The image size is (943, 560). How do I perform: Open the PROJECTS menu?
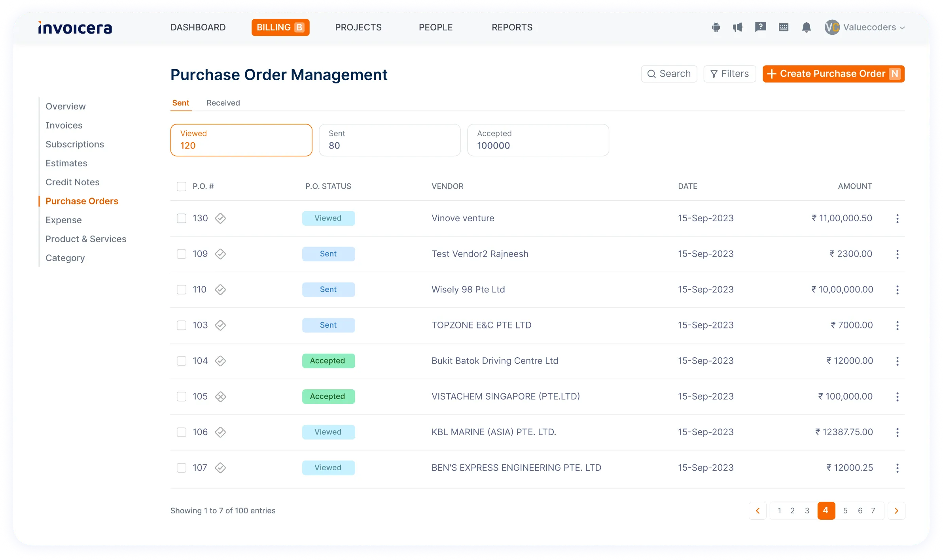[x=358, y=27]
